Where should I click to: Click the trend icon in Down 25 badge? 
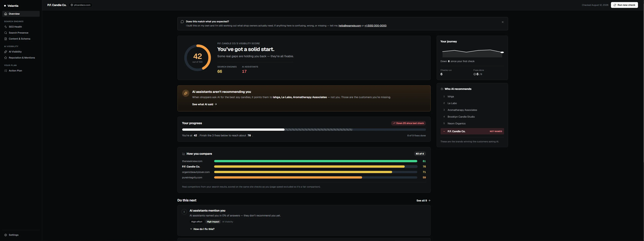click(394, 123)
